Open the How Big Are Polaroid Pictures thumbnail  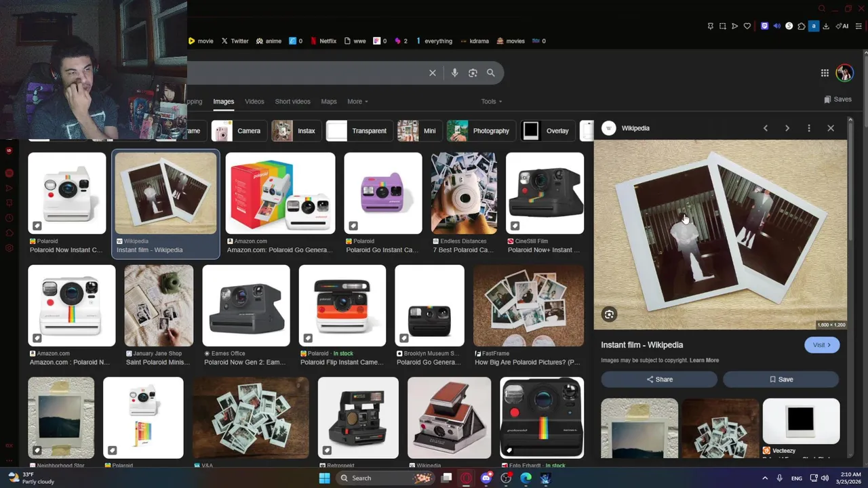pos(528,306)
